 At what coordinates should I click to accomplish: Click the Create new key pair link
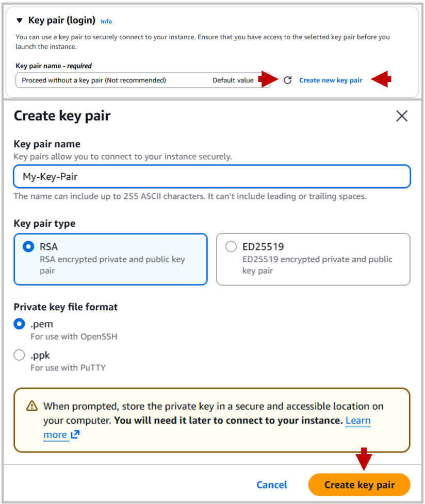point(331,80)
